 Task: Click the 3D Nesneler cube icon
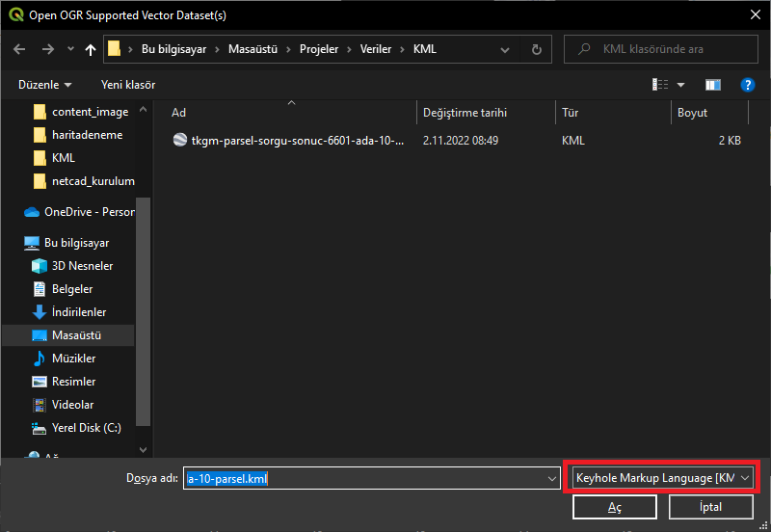coord(40,266)
